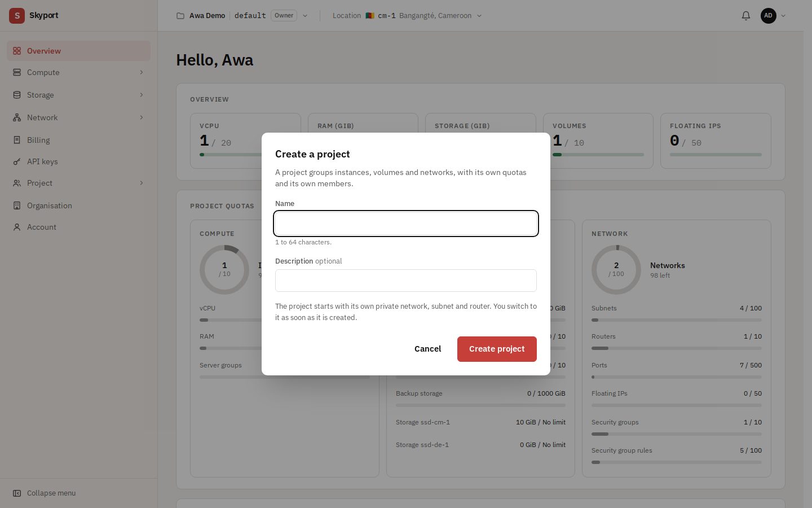Click the AD user avatar
The image size is (812, 508).
point(768,16)
